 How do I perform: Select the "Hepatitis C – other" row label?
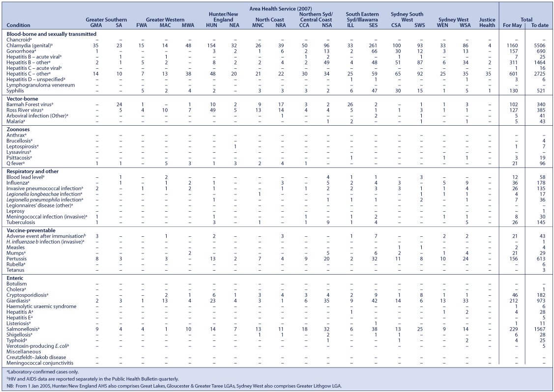point(28,74)
